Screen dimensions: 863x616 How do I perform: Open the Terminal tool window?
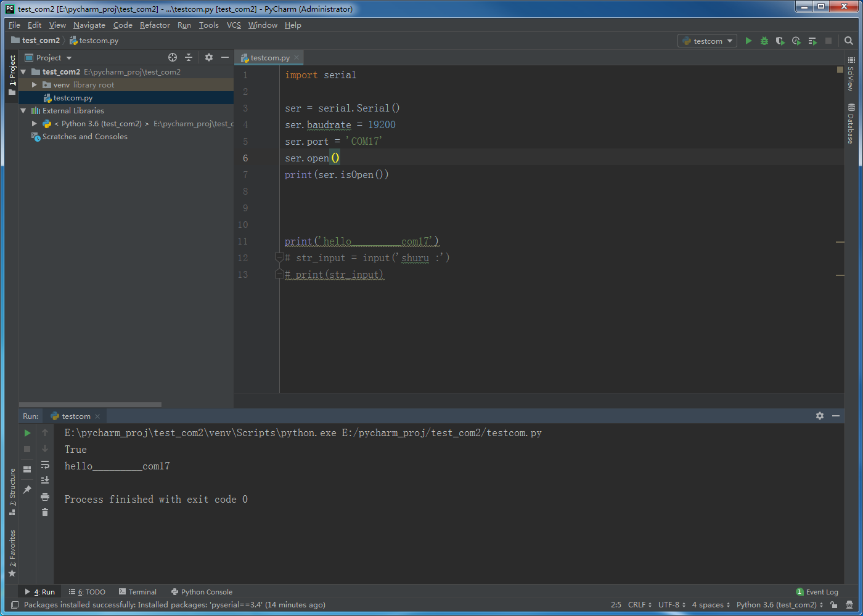click(x=137, y=592)
